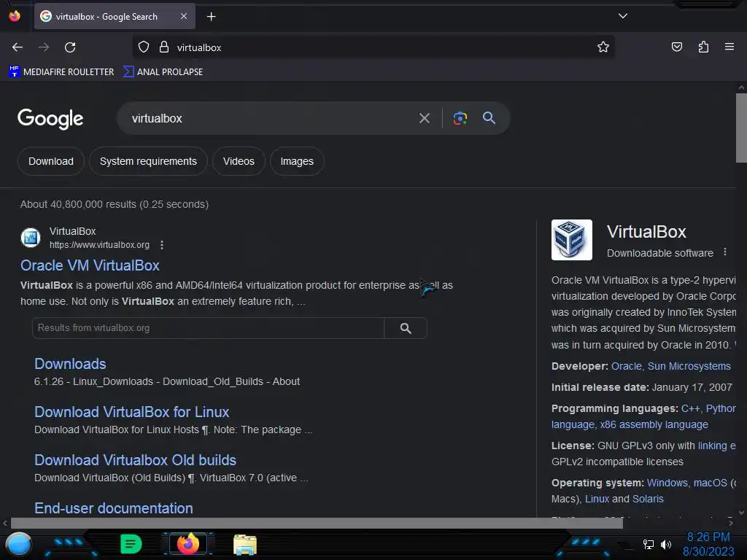This screenshot has height=560, width=747.
Task: Clear the search box with the X icon
Action: [425, 118]
